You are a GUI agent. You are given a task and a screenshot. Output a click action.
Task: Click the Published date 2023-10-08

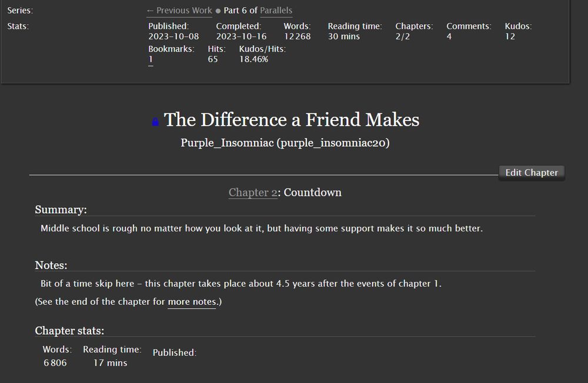pyautogui.click(x=173, y=36)
